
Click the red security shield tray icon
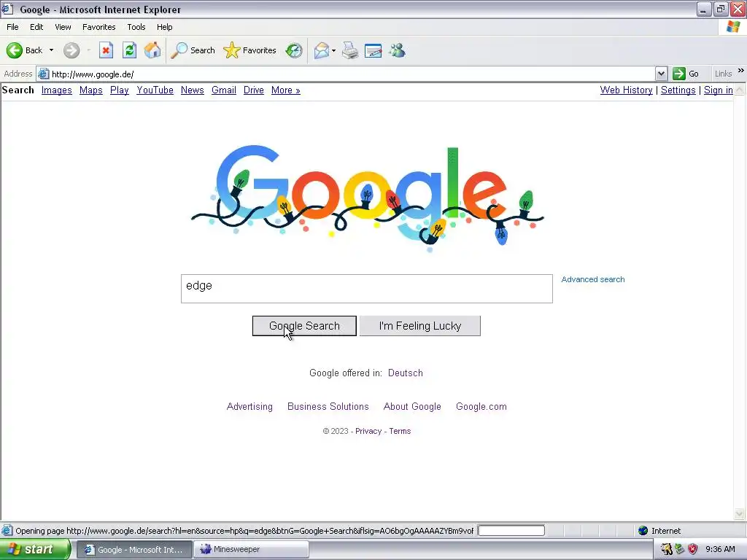click(693, 550)
